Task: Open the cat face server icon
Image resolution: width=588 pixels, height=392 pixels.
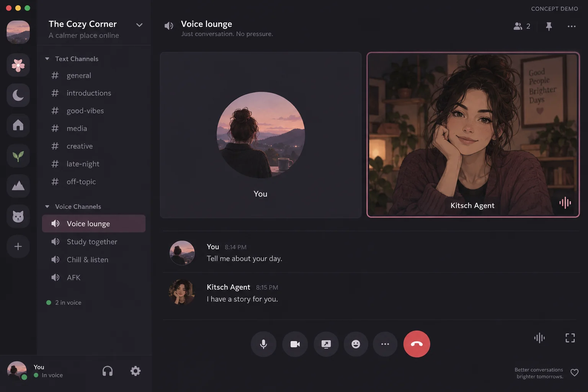Action: pyautogui.click(x=18, y=216)
